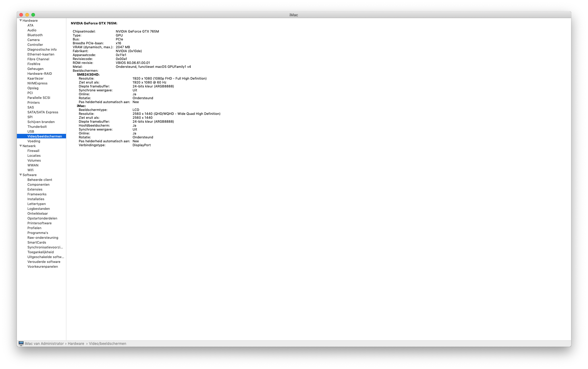
Task: Select Audio in the sidebar
Action: click(32, 30)
